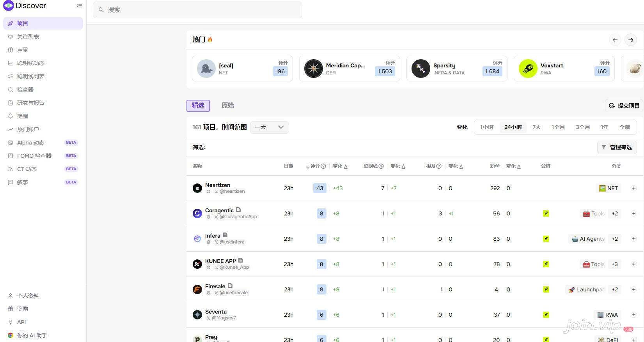Image resolution: width=644 pixels, height=342 pixels.
Task: Click the 聪明钱 help icon
Action: coord(381,166)
